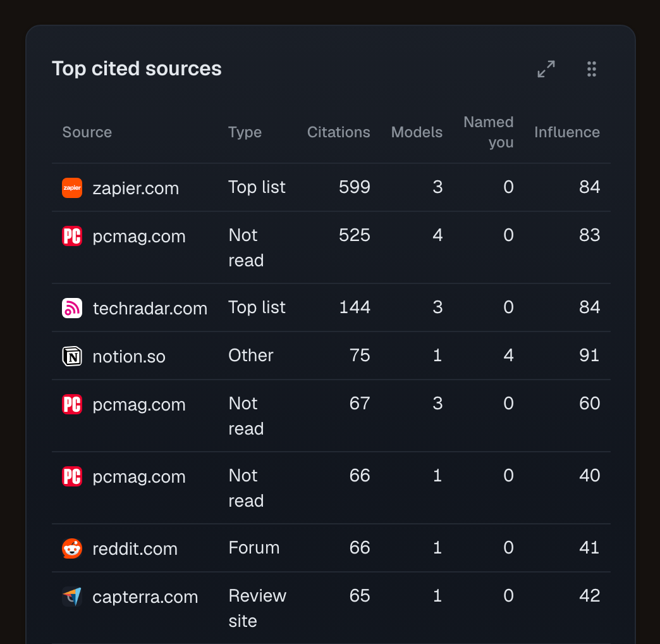The height and width of the screenshot is (644, 660).
Task: Select the Models value 1 for capterra.com
Action: pyautogui.click(x=437, y=595)
